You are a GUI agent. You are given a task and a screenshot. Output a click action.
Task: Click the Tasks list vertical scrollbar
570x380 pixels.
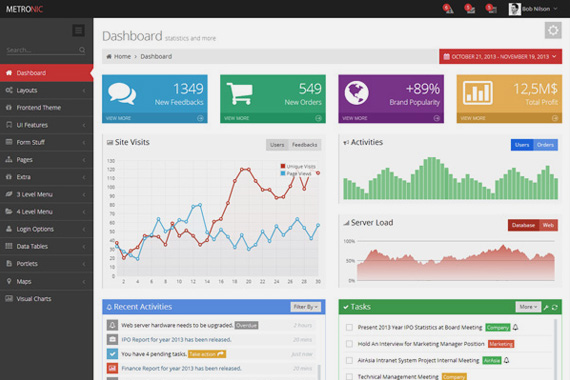click(555, 348)
